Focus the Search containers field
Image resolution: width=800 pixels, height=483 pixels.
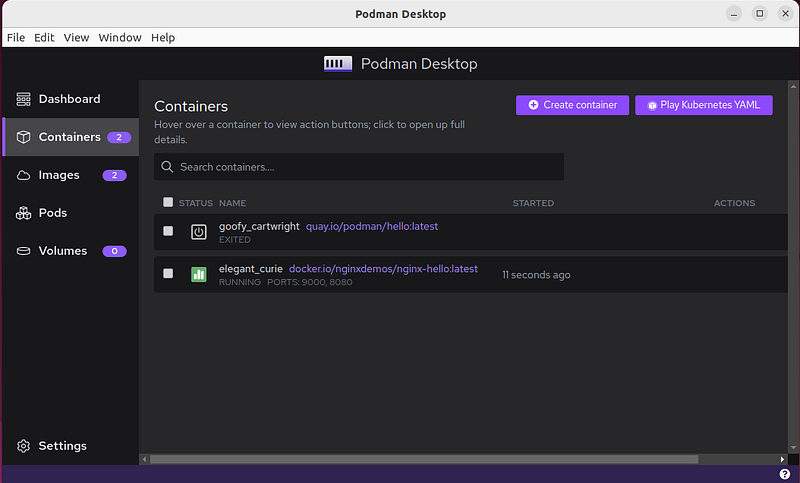coord(359,167)
